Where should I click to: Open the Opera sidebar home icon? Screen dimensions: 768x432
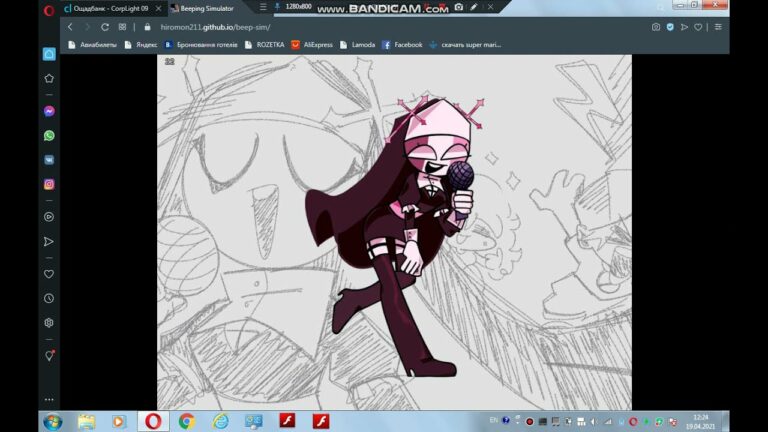point(49,54)
